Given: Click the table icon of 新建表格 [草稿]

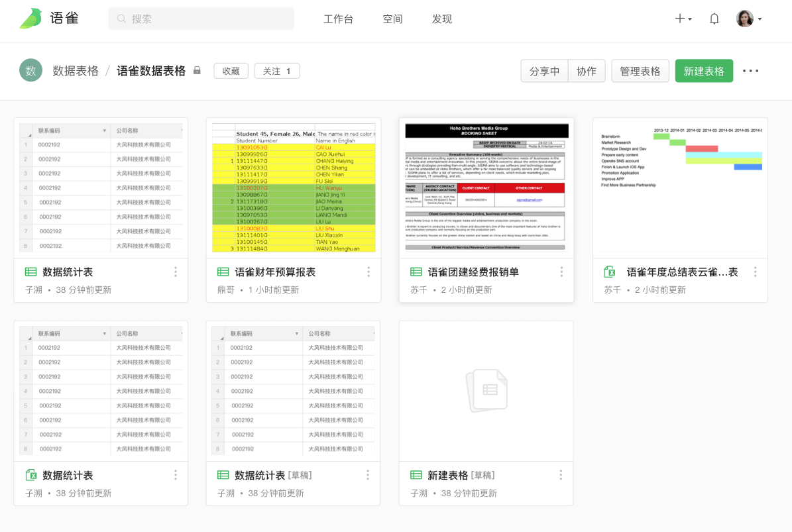Looking at the screenshot, I should click(416, 475).
